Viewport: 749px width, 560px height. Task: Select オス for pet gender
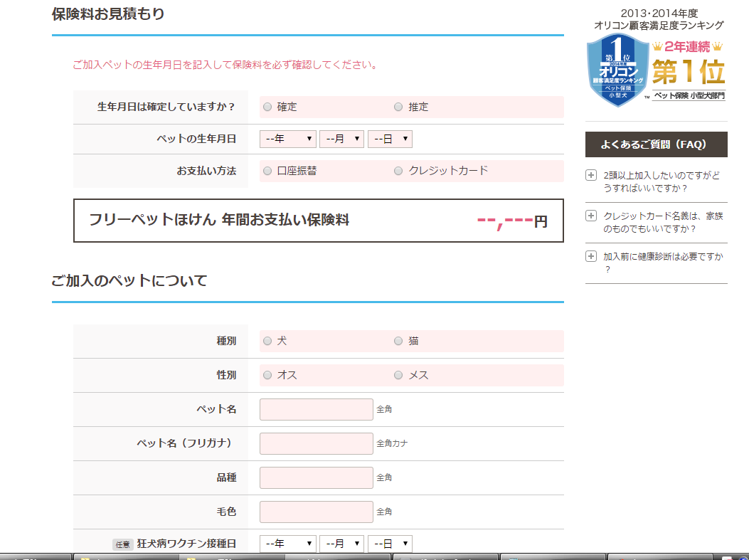[267, 376]
